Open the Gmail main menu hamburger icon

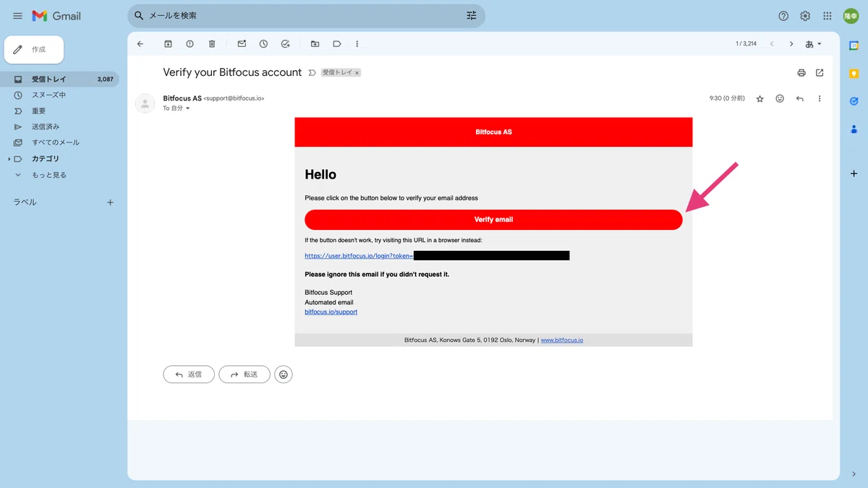[17, 16]
